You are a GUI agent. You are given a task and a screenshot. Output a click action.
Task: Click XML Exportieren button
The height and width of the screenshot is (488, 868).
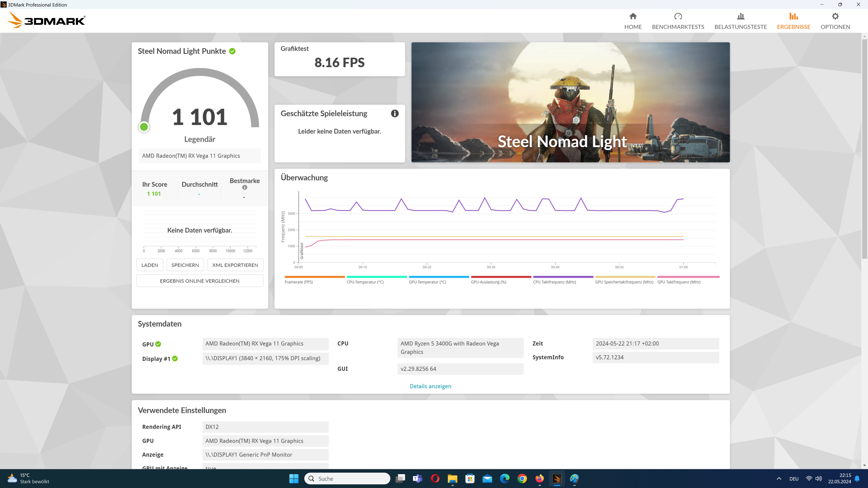(x=235, y=265)
